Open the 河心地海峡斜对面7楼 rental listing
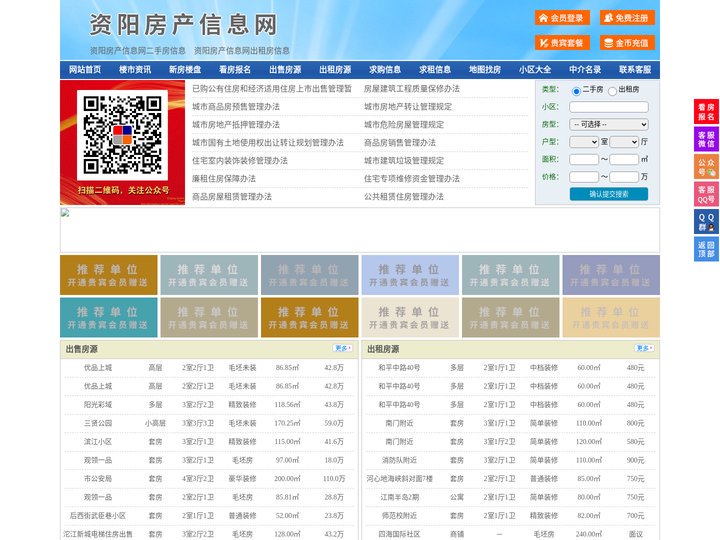This screenshot has height=540, width=720. tap(399, 478)
